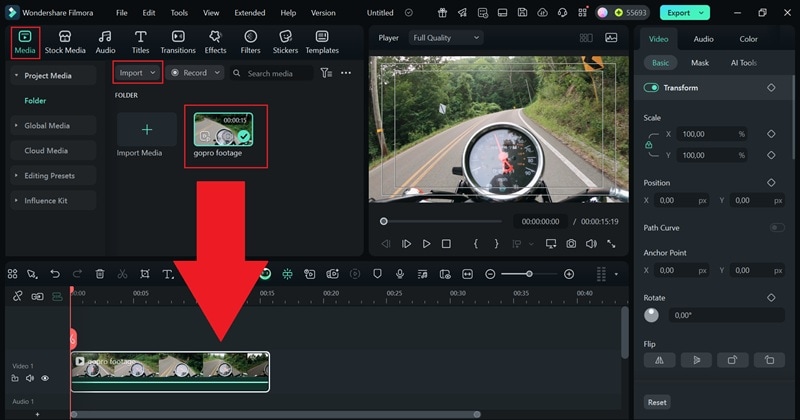The height and width of the screenshot is (420, 800).
Task: Click the scissors Split icon
Action: [122, 274]
